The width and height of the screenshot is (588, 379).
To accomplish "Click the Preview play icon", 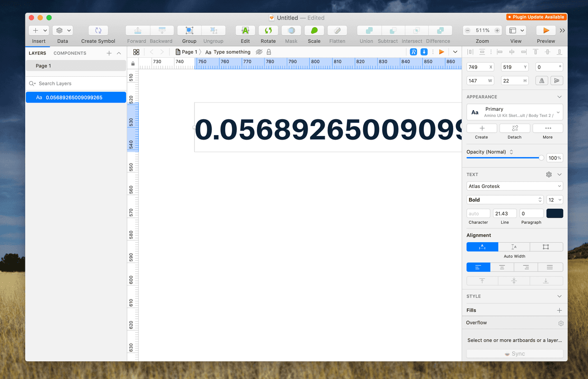I will tap(546, 31).
